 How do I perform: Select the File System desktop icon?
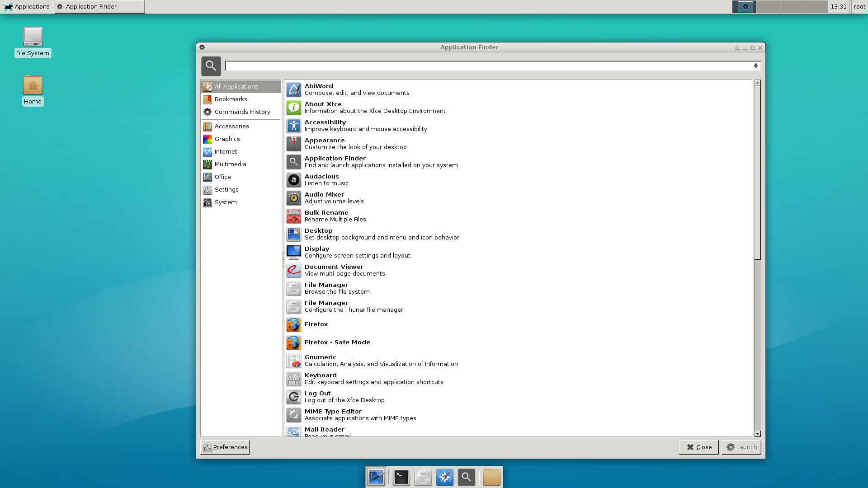click(33, 42)
